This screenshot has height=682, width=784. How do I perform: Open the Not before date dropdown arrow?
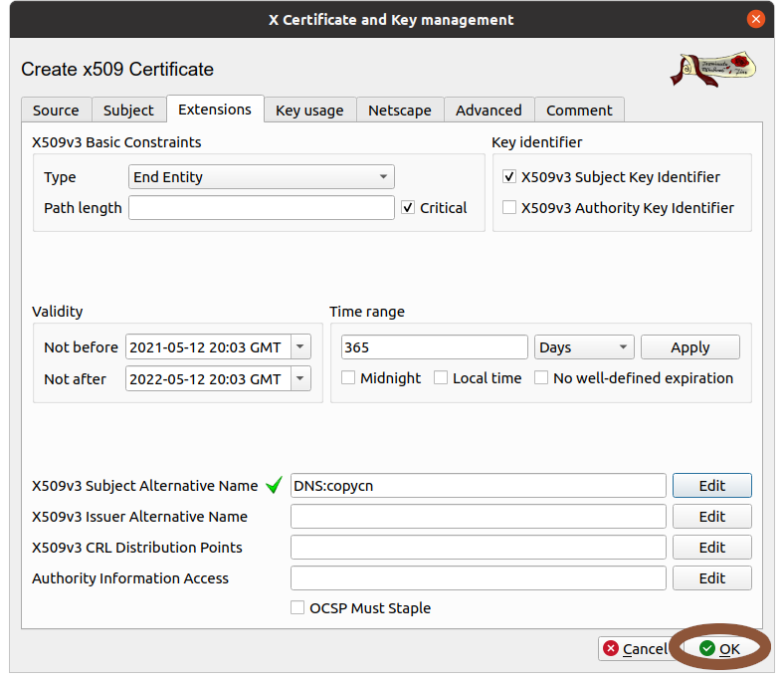click(x=300, y=346)
